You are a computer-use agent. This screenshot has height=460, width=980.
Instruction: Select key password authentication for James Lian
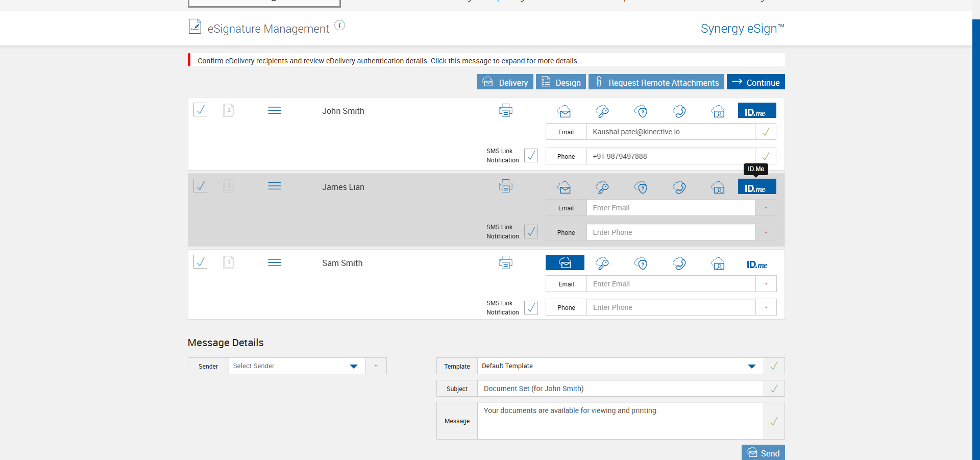tap(602, 187)
